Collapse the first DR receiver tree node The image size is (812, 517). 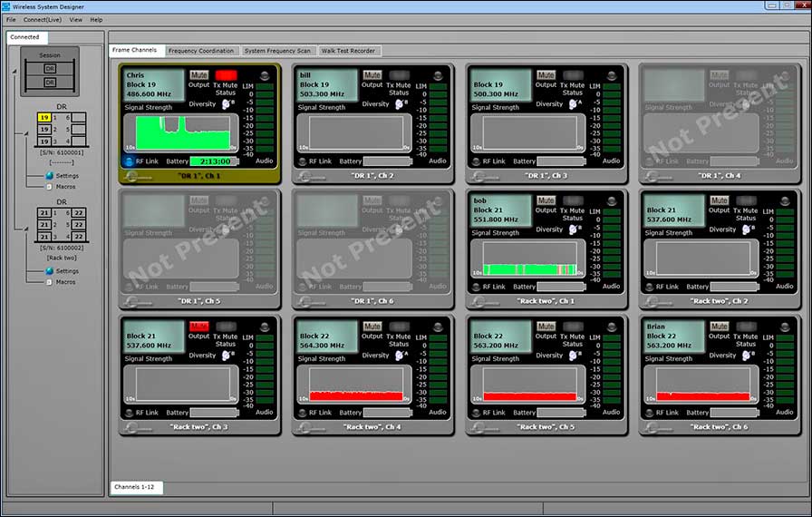(26, 134)
